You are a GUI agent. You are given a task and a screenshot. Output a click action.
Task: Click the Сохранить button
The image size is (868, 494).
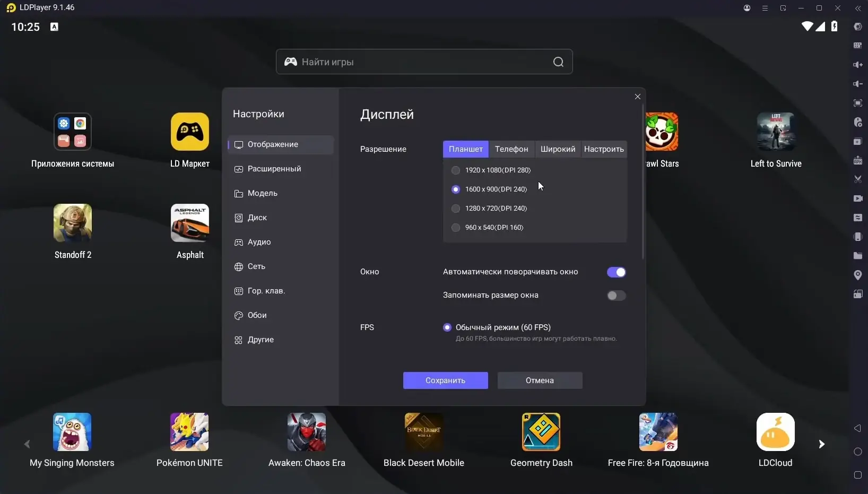446,380
